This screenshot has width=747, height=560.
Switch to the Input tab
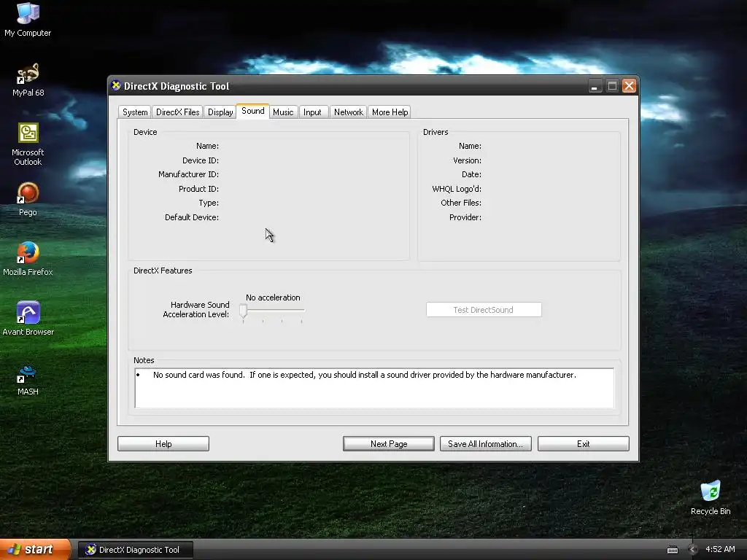[312, 112]
